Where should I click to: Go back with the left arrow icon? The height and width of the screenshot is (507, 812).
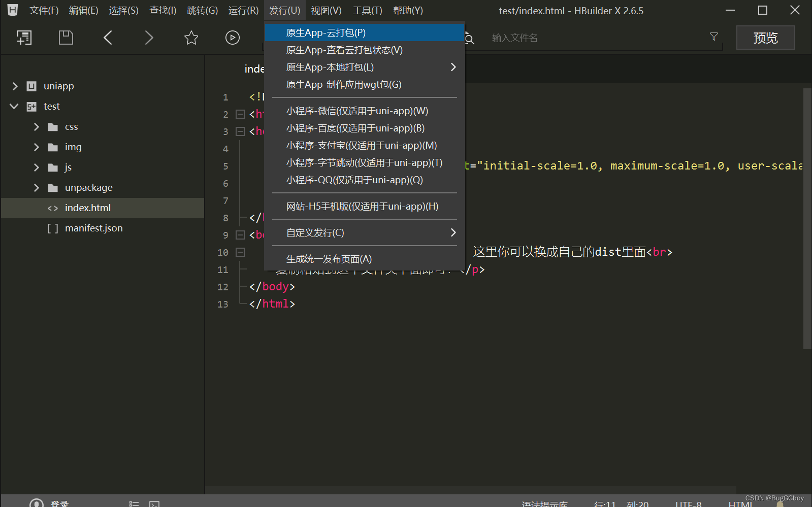108,38
